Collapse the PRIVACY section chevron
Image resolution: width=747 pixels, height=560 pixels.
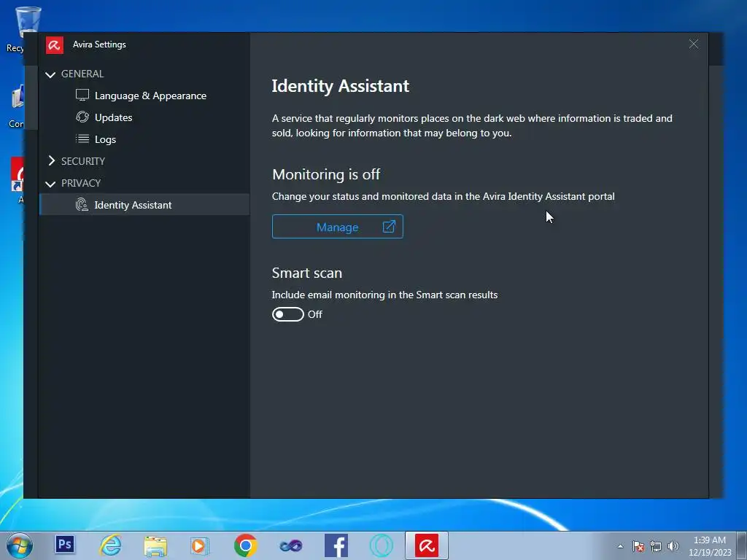(x=50, y=183)
